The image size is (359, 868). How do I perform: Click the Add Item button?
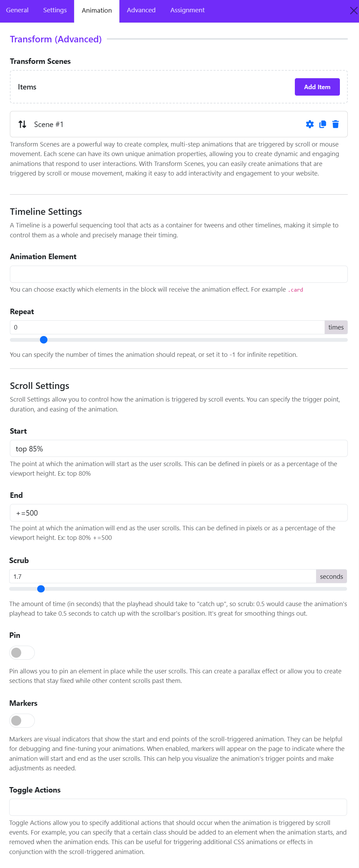point(317,87)
